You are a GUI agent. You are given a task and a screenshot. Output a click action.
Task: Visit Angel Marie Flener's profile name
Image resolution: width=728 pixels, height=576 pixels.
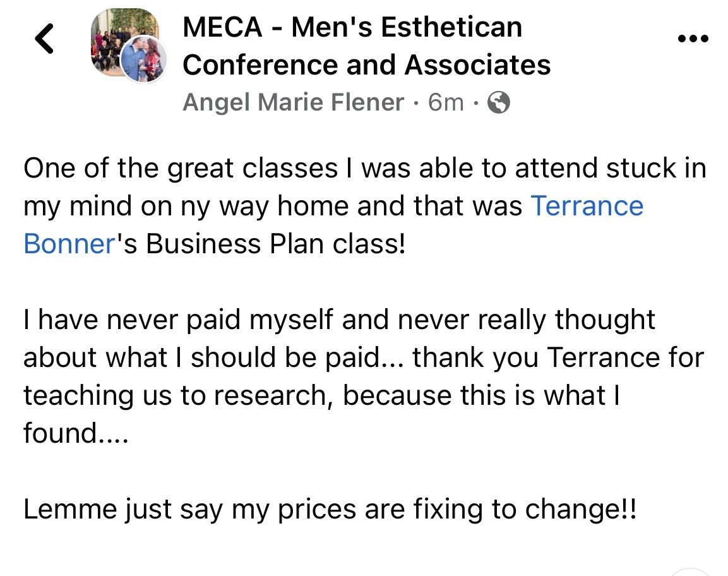click(294, 102)
